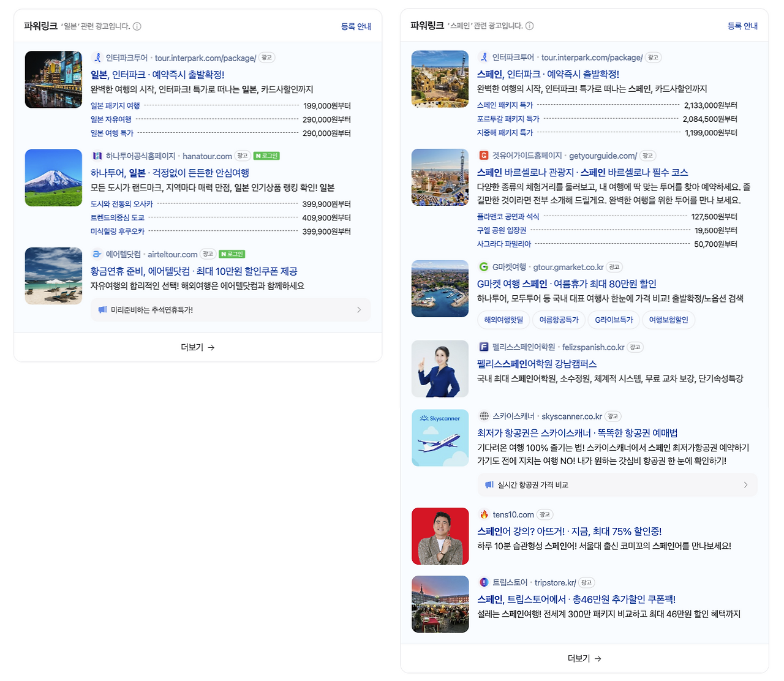Click the 겟유어가이드홈페이지 favicon icon
The width and height of the screenshot is (784, 681).
[x=483, y=156]
